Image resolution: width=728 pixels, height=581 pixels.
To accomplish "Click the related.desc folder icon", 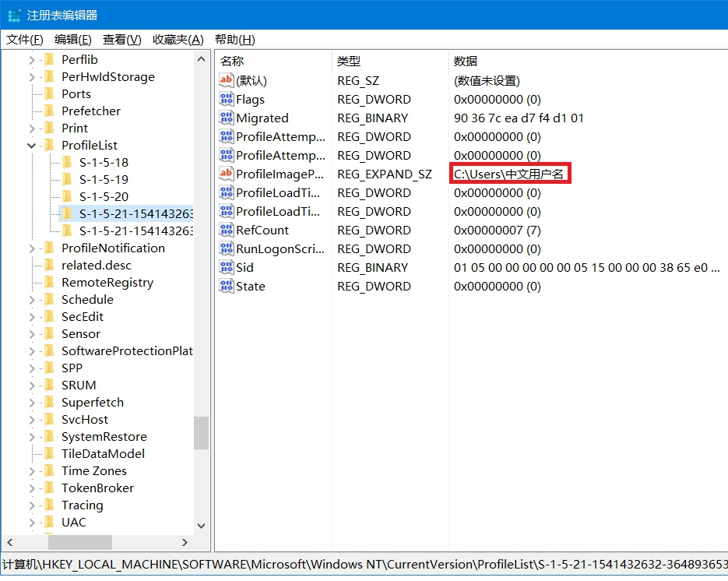I will pos(50,266).
